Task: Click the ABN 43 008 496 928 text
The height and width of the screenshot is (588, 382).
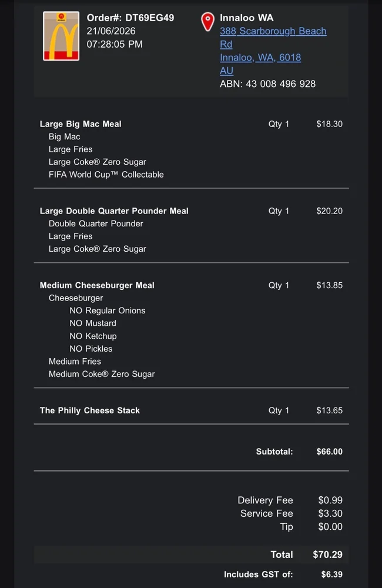Action: [x=267, y=83]
